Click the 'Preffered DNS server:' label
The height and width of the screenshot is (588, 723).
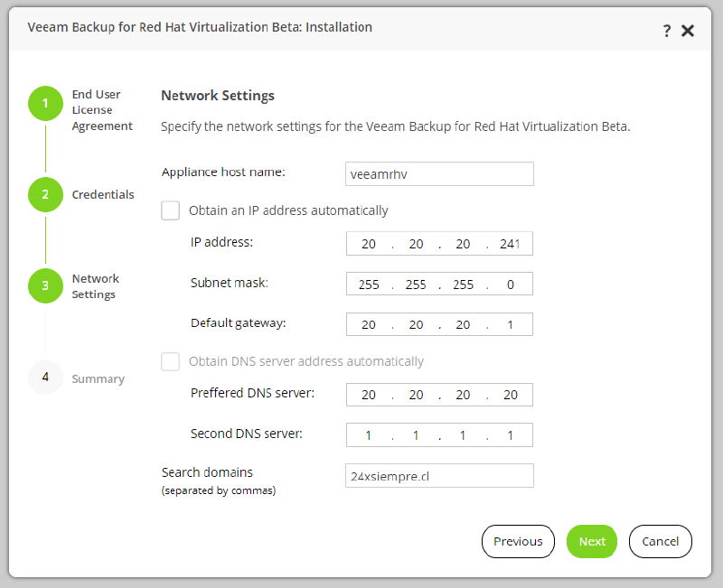pyautogui.click(x=253, y=393)
